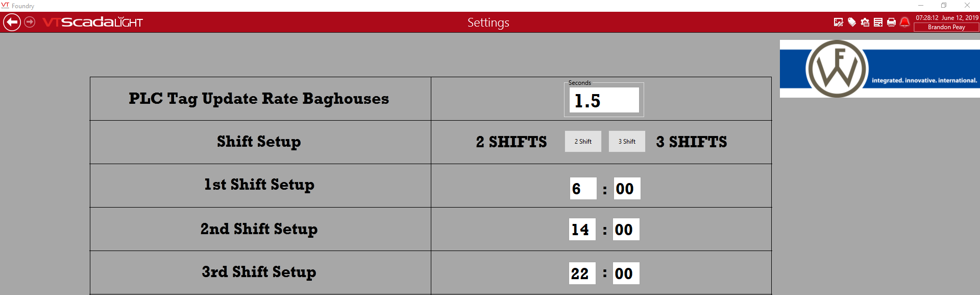Go back to the previous page
Screen dimensions: 980x295
12,22
